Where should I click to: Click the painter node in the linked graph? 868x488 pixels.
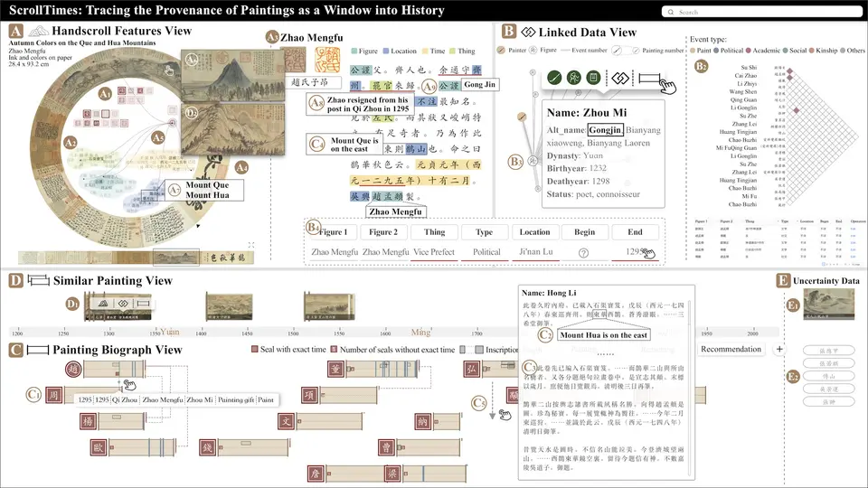(x=522, y=117)
